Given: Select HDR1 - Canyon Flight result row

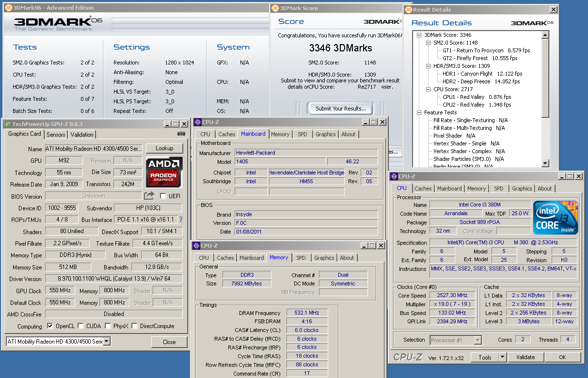Looking at the screenshot, I should click(482, 74).
